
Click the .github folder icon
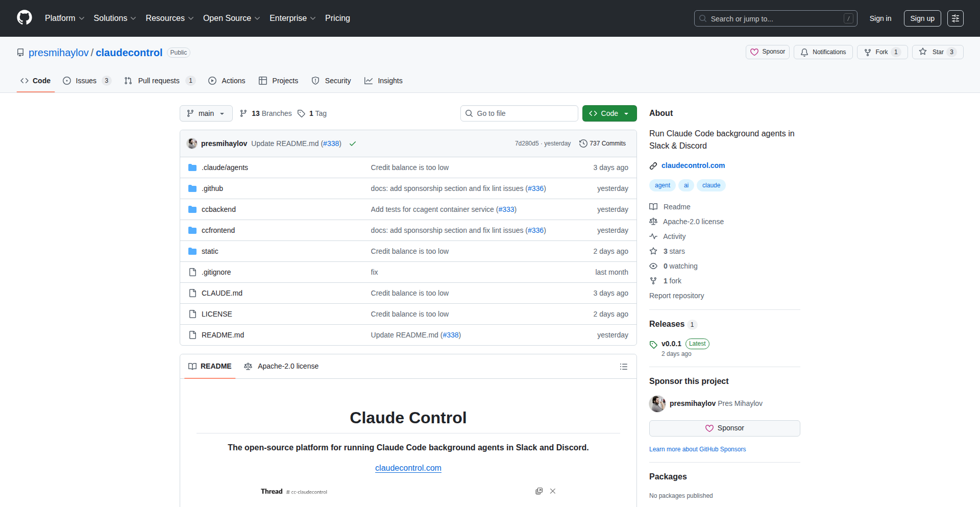[x=192, y=188]
